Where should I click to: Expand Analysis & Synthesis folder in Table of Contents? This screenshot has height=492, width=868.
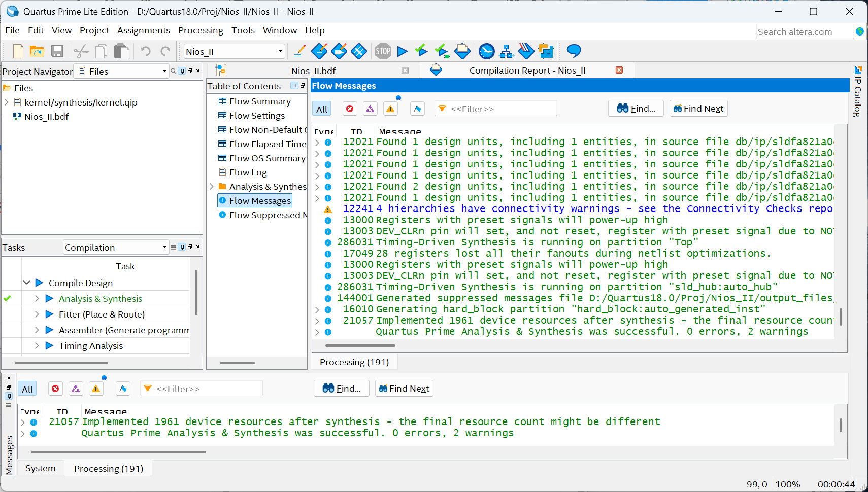tap(212, 186)
